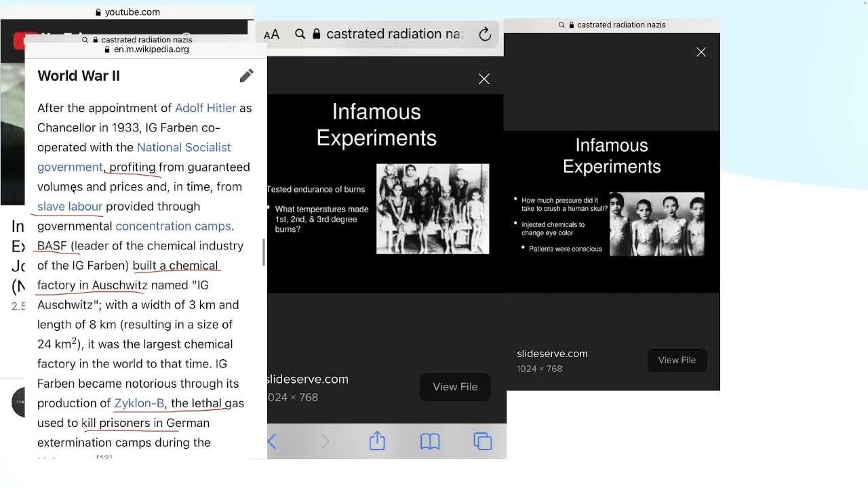
Task: Open View File button in right panel
Action: pyautogui.click(x=677, y=360)
